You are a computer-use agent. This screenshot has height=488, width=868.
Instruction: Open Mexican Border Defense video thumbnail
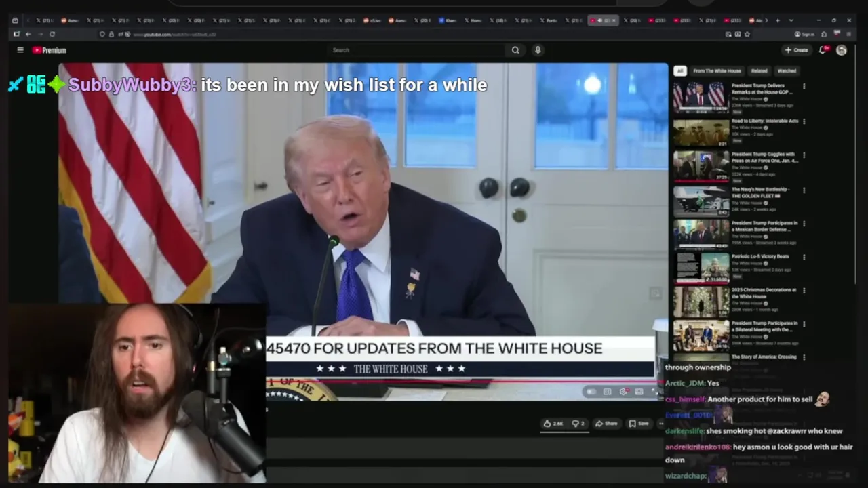[x=701, y=234]
